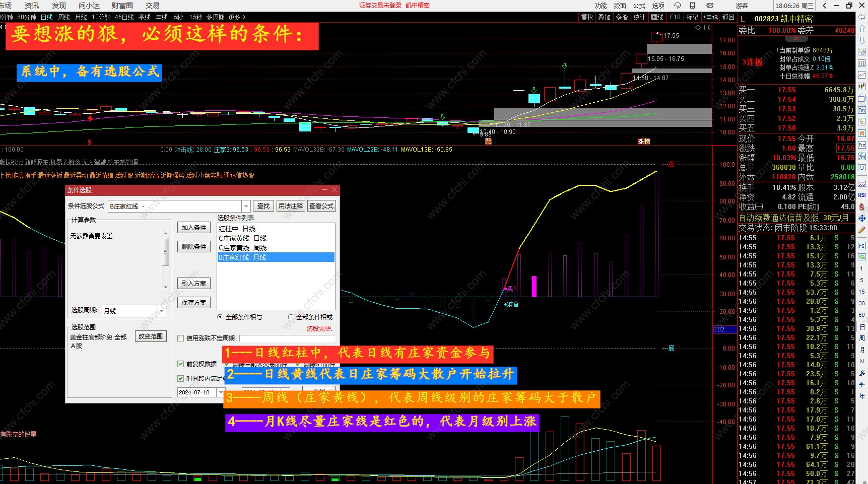Image resolution: width=868 pixels, height=484 pixels.
Task: Expand the 更多 periods menu
Action: (237, 17)
